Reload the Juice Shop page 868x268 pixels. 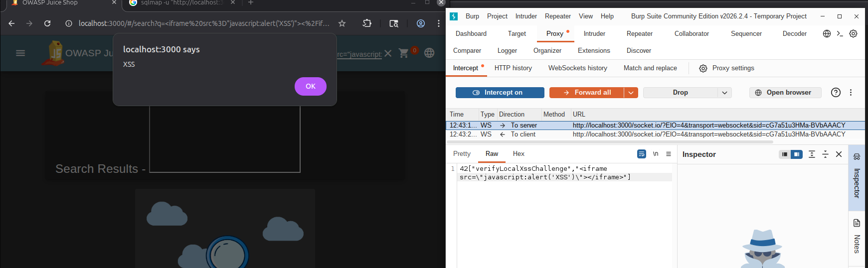[x=47, y=23]
